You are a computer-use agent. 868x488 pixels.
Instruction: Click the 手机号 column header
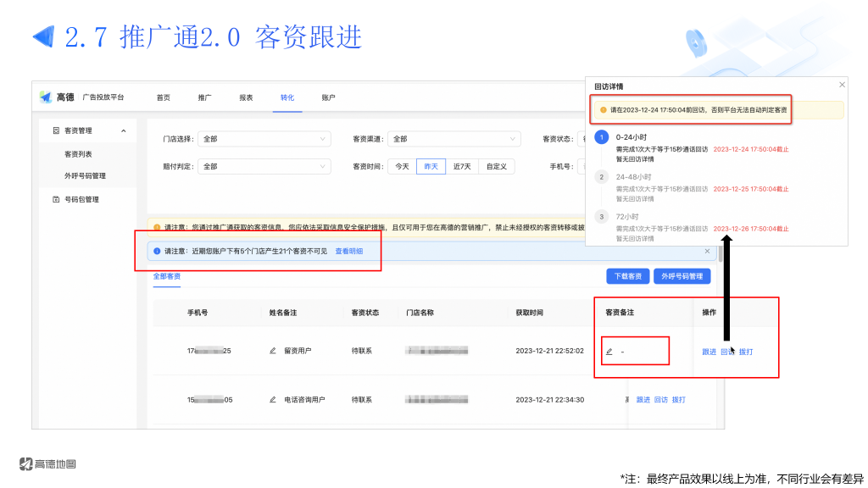tap(198, 313)
